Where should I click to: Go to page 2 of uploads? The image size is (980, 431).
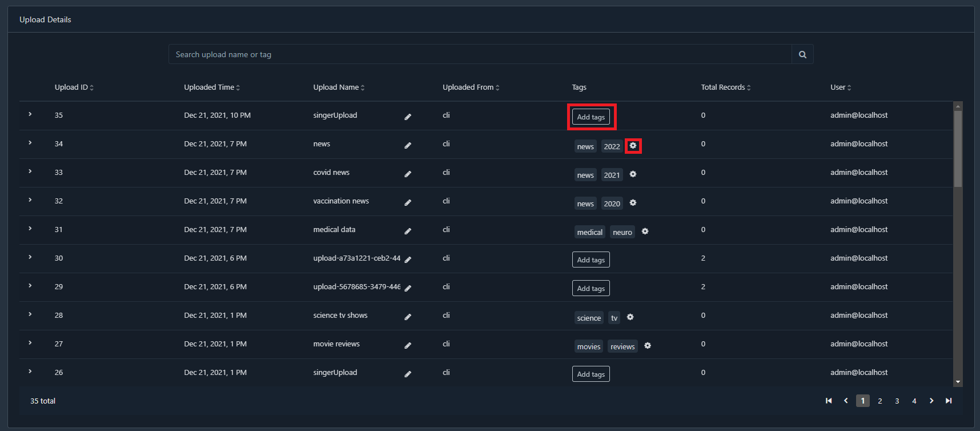[880, 401]
